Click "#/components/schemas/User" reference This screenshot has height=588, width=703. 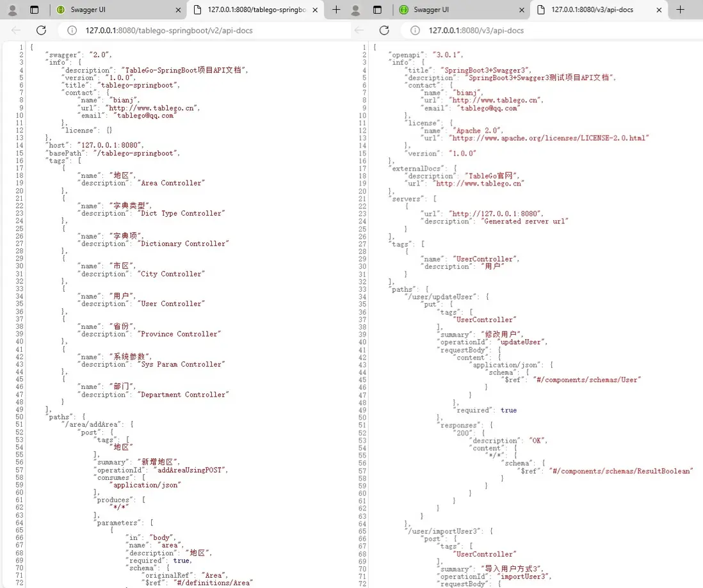587,379
